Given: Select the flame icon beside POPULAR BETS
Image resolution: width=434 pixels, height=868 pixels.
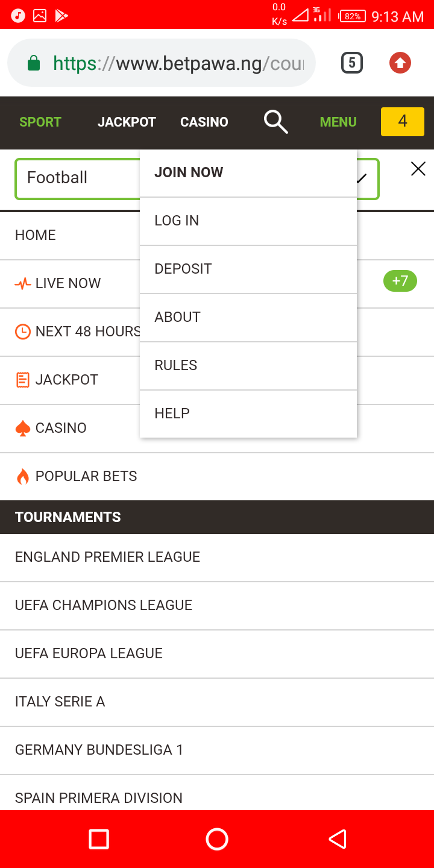Looking at the screenshot, I should (22, 476).
